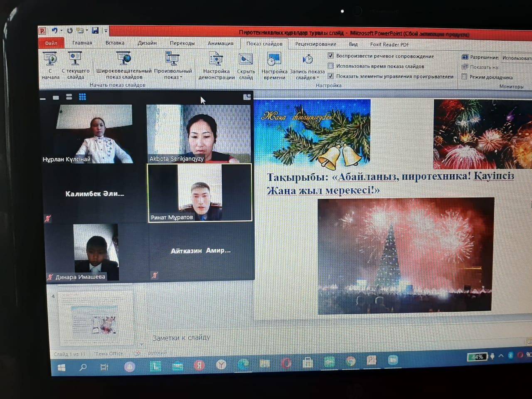Open the Windows Start menu
The height and width of the screenshot is (399, 532).
(x=62, y=367)
